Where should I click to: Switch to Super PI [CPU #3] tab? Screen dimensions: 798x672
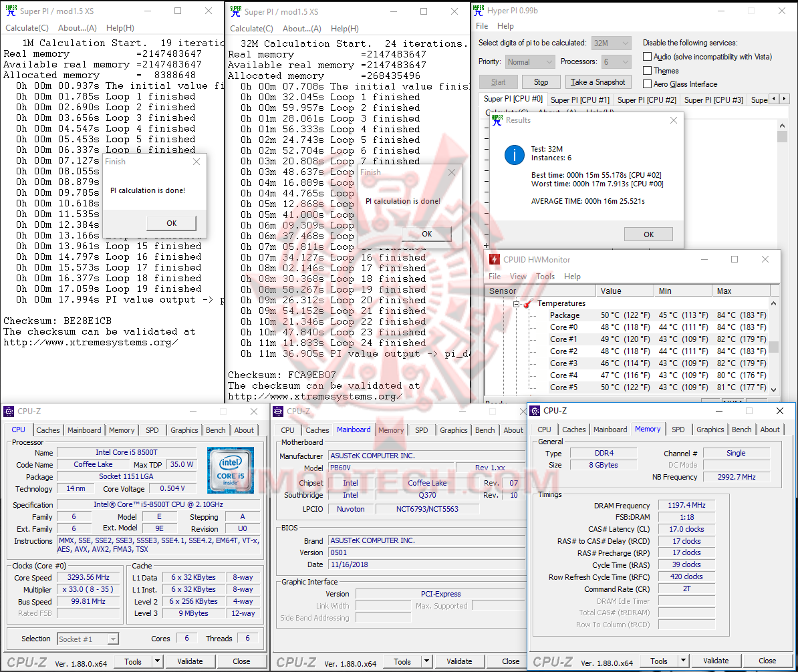coord(714,100)
